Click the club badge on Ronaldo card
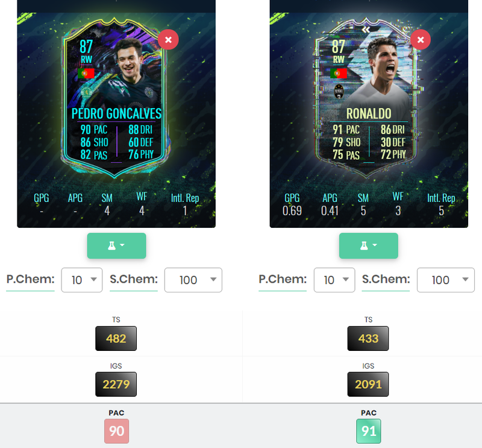Viewport: 482px width, 448px height. pos(339,92)
